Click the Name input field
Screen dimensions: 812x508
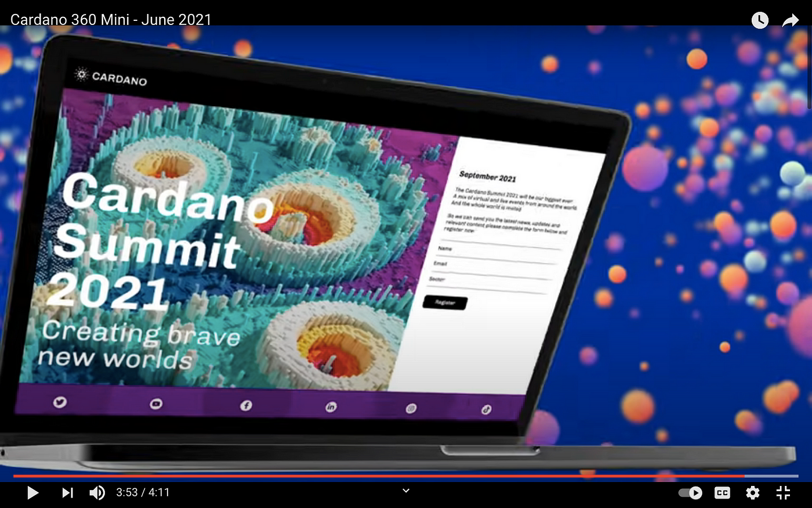tap(499, 252)
